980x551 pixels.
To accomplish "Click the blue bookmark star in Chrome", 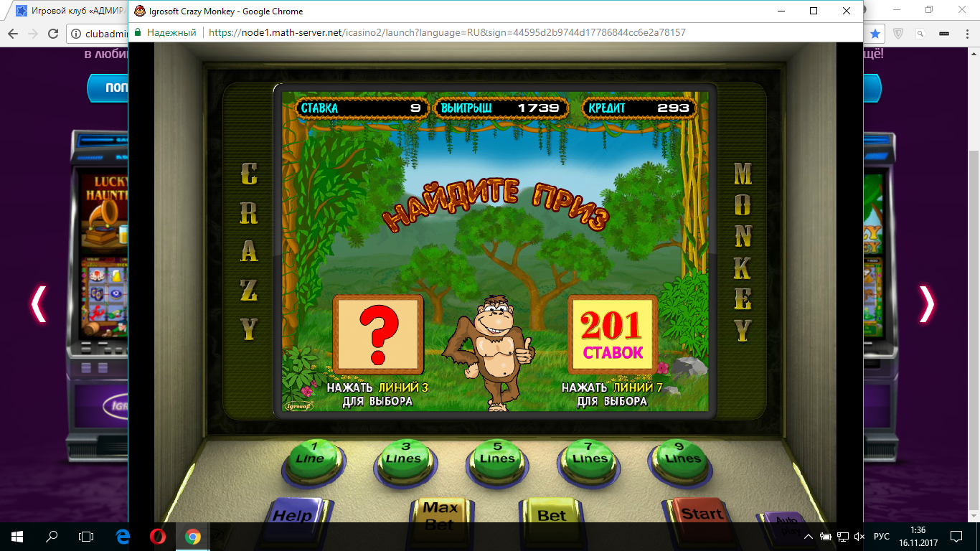I will tap(875, 34).
